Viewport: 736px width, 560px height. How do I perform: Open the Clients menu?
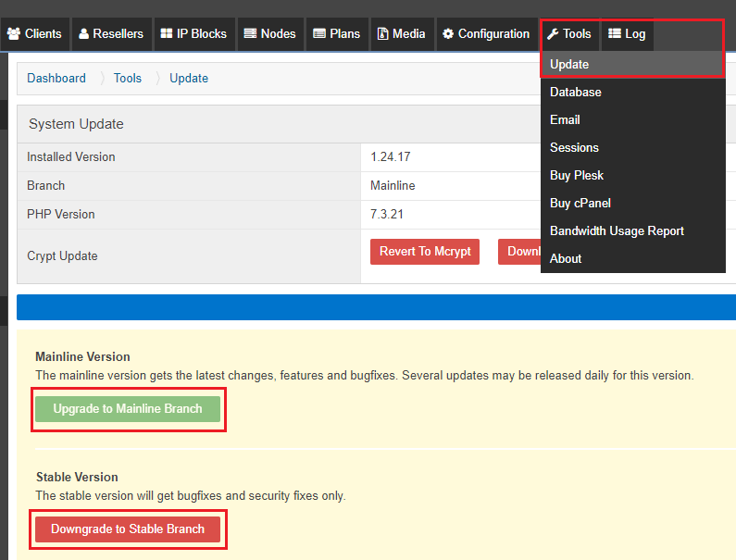click(x=35, y=34)
